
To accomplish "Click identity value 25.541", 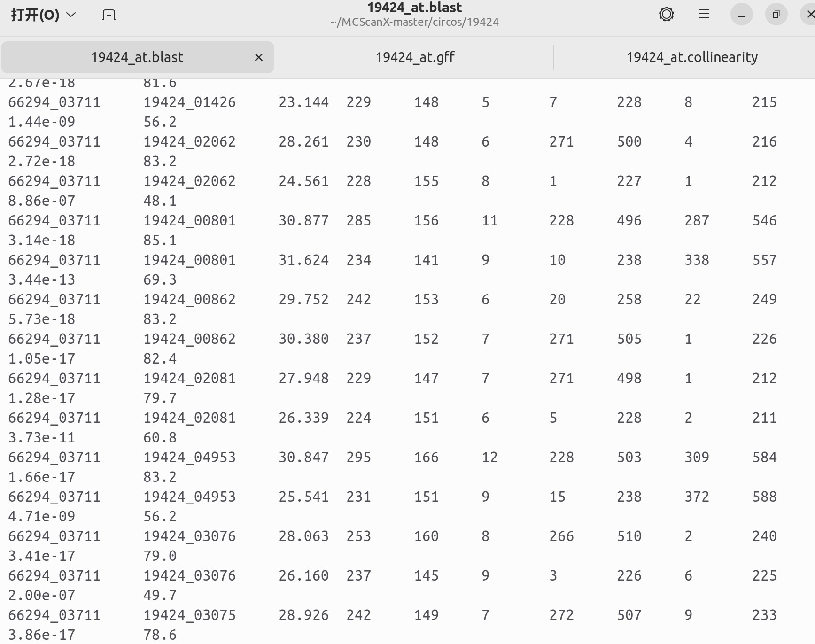I will [303, 497].
